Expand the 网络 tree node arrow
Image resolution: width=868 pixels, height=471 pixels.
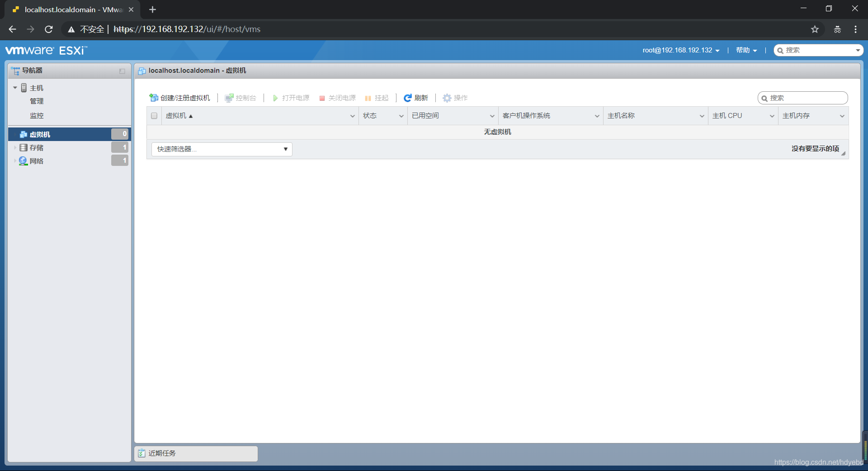tap(15, 161)
